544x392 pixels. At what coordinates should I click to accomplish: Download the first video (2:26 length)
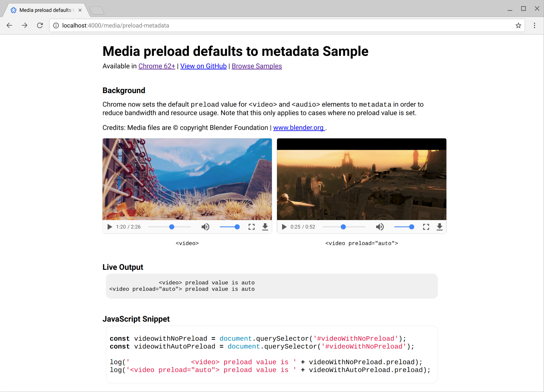tap(265, 227)
